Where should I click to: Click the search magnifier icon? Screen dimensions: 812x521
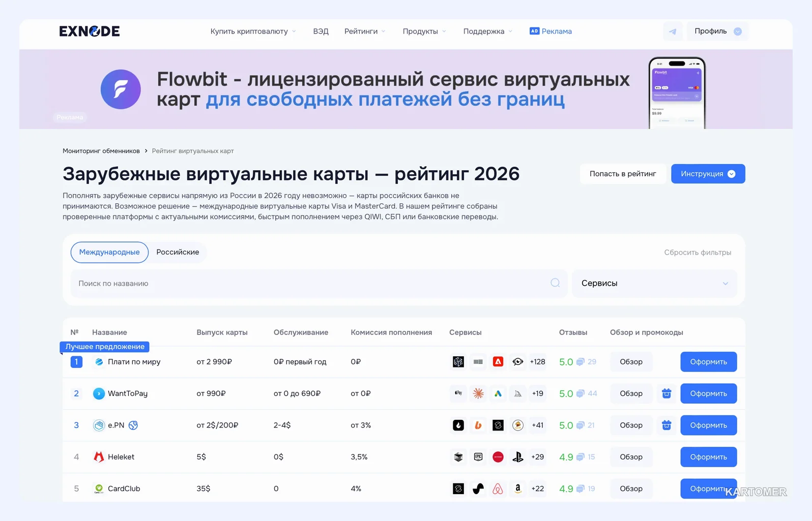click(555, 283)
